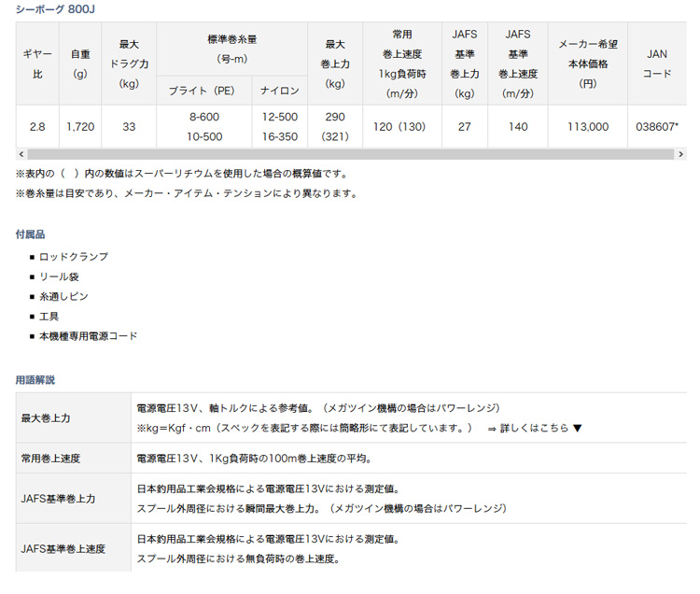
Task: Click the ロッドクランプ list item
Action: (74, 257)
